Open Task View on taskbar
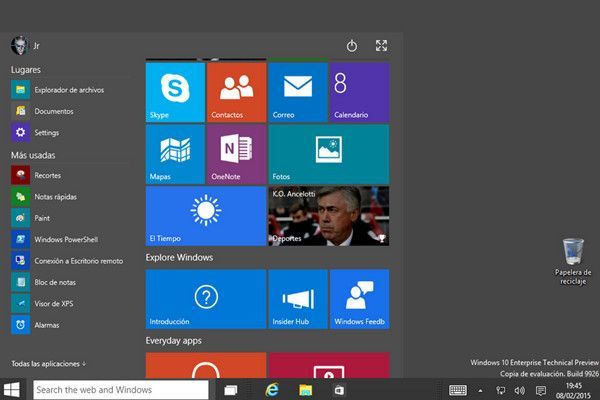Image resolution: width=600 pixels, height=400 pixels. point(231,390)
